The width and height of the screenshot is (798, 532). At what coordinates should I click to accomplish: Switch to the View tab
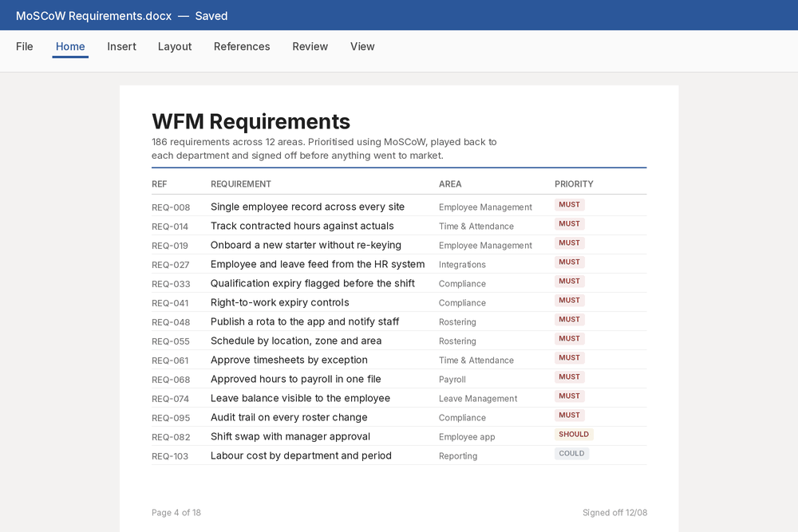362,46
